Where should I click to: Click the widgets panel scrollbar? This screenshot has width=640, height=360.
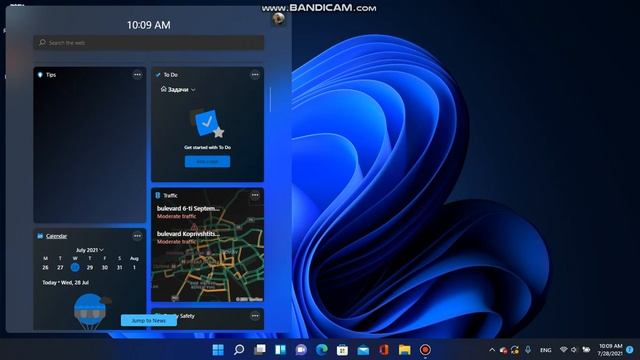pos(270,99)
